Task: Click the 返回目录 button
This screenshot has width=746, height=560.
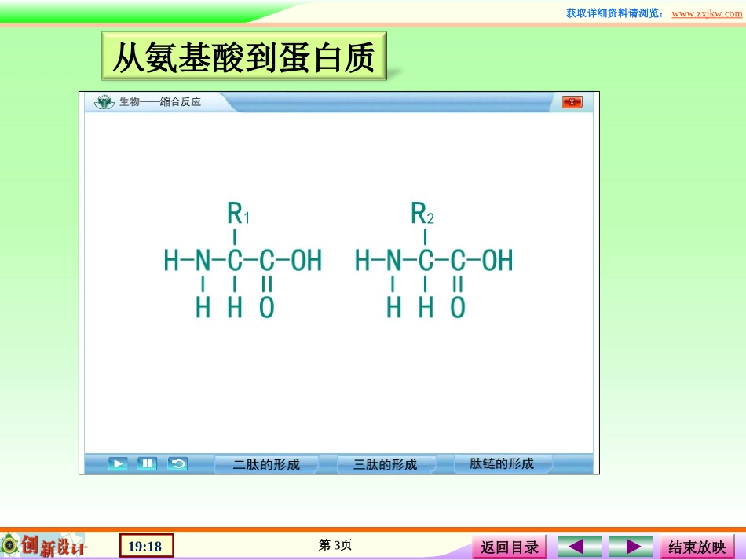Action: pos(510,547)
